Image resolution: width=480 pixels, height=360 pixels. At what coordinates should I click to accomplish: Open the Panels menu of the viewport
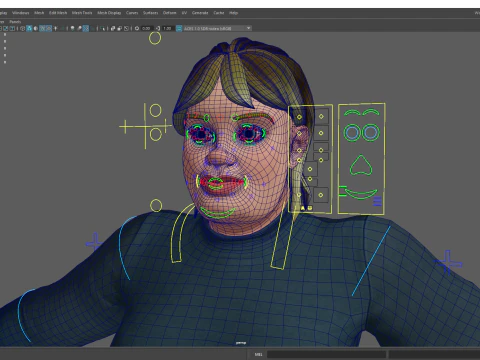point(15,22)
